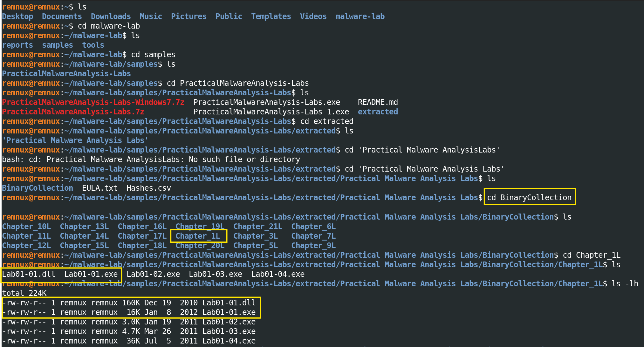Click README.md file name

point(378,102)
